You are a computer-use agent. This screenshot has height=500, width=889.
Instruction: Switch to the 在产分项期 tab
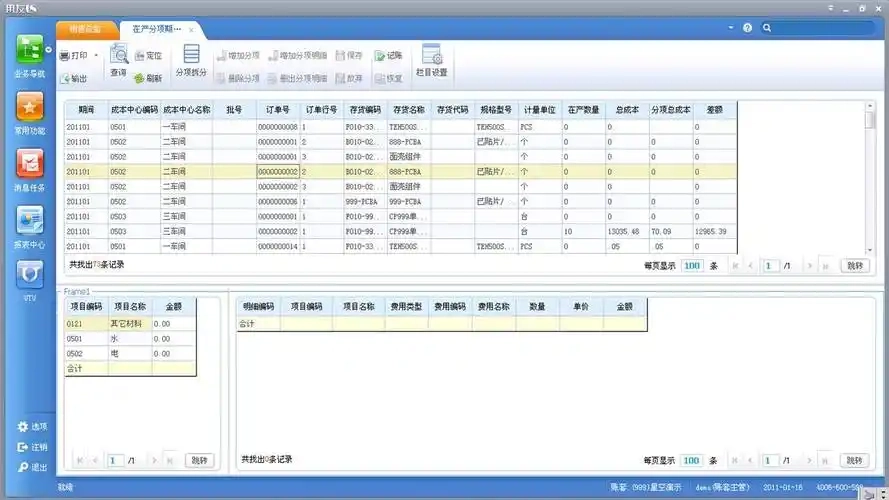(x=157, y=29)
